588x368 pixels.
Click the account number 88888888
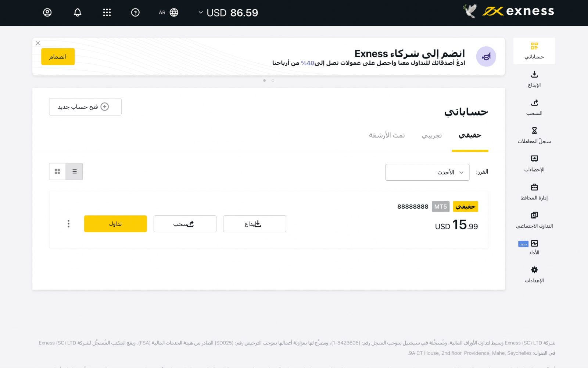click(x=413, y=207)
